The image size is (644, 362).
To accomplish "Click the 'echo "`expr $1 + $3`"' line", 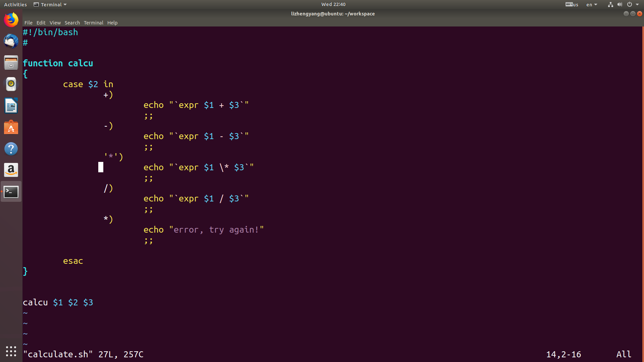I will [196, 105].
